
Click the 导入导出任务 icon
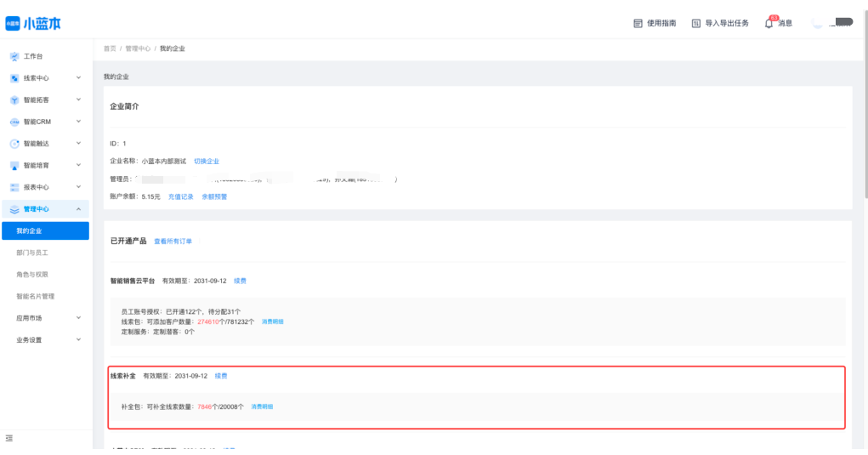(696, 23)
